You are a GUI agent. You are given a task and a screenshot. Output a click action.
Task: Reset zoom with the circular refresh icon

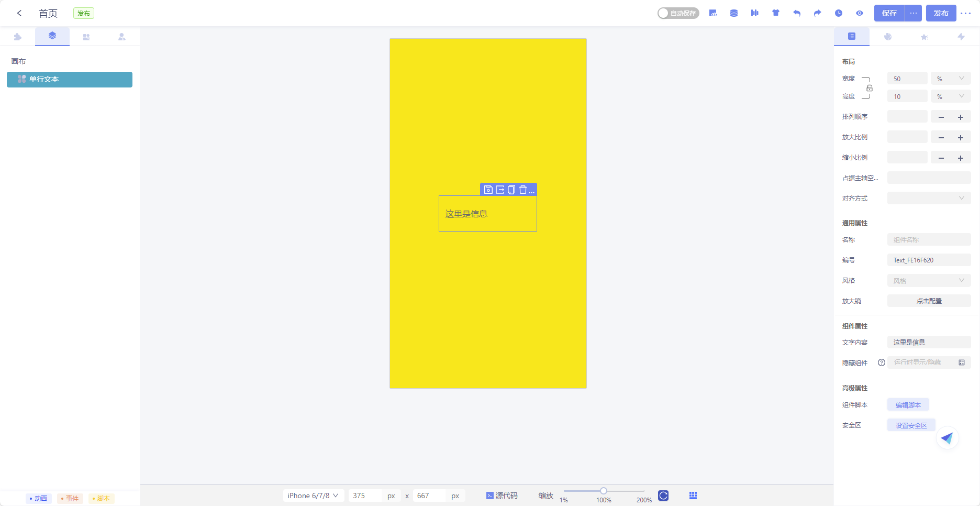click(x=663, y=496)
